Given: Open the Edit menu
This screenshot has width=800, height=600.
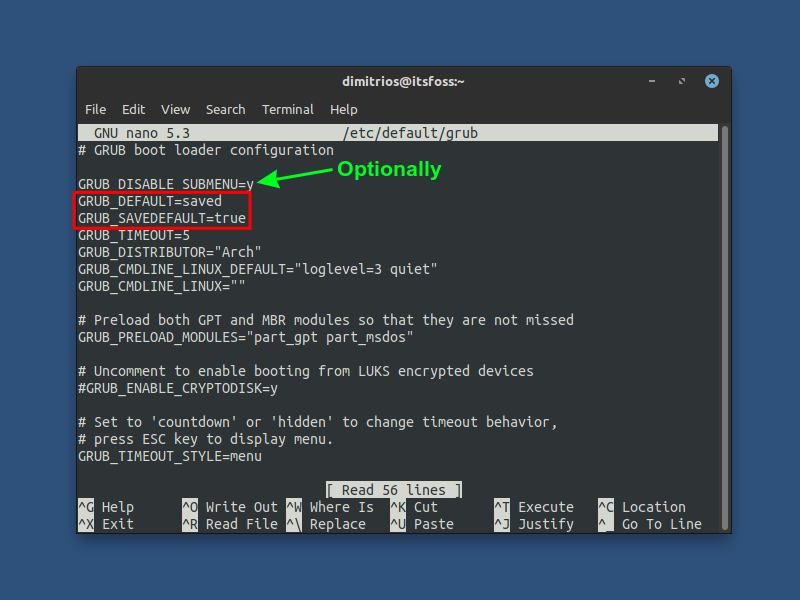Looking at the screenshot, I should 133,109.
